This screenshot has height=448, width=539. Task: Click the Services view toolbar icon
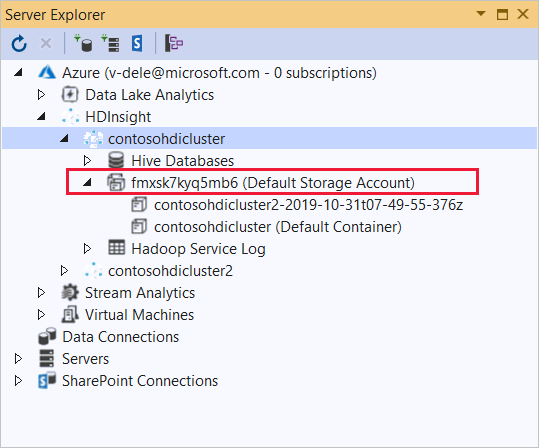point(174,43)
